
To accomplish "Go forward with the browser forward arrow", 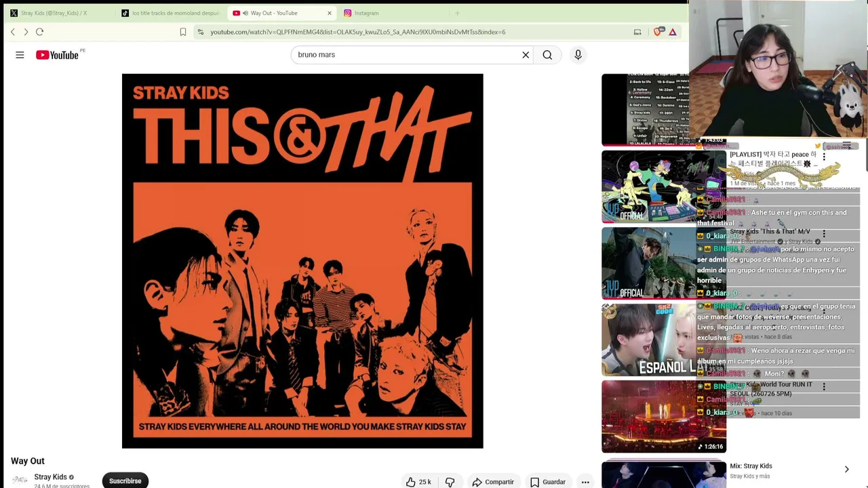I will tap(26, 32).
